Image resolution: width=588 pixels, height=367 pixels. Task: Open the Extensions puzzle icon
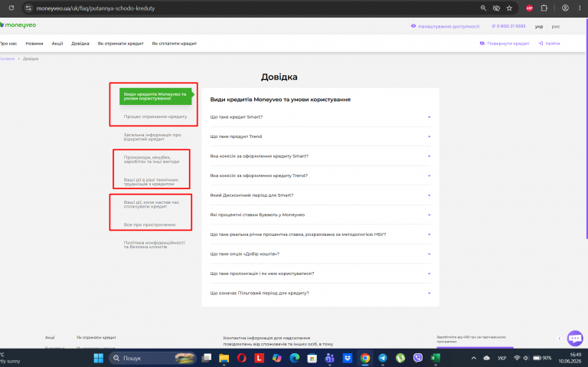[544, 8]
